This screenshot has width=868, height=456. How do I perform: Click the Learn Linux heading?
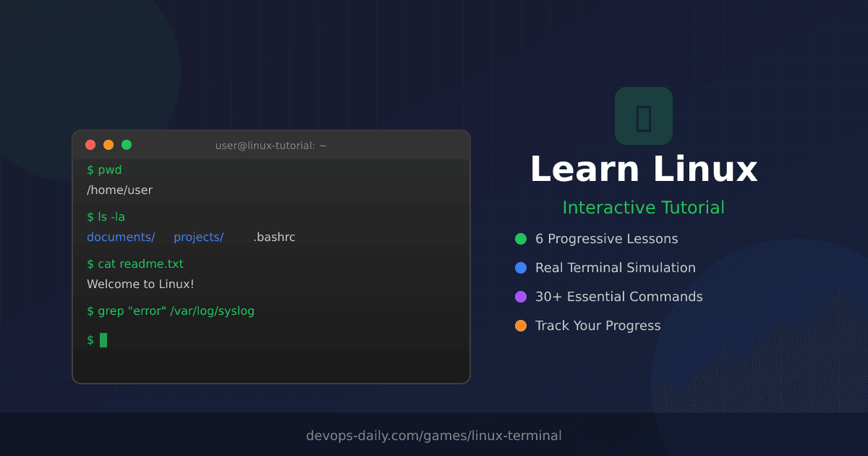[643, 169]
